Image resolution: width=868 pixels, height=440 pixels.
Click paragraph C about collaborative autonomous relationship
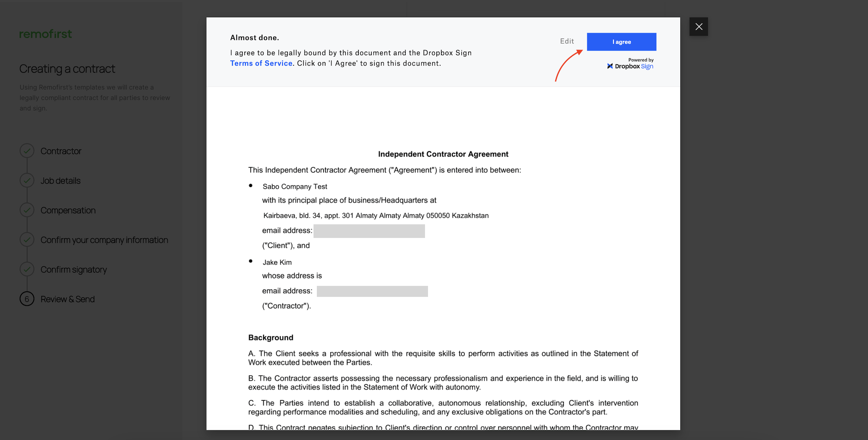pyautogui.click(x=443, y=407)
